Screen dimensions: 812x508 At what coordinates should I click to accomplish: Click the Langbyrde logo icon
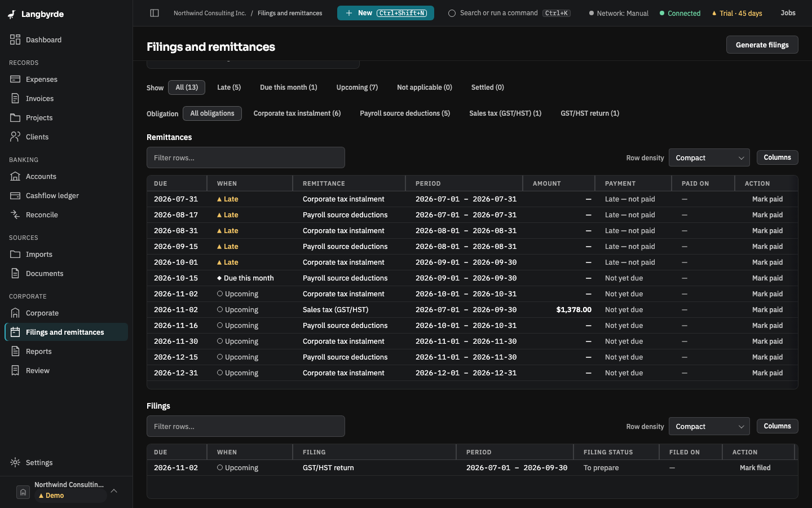(x=12, y=14)
